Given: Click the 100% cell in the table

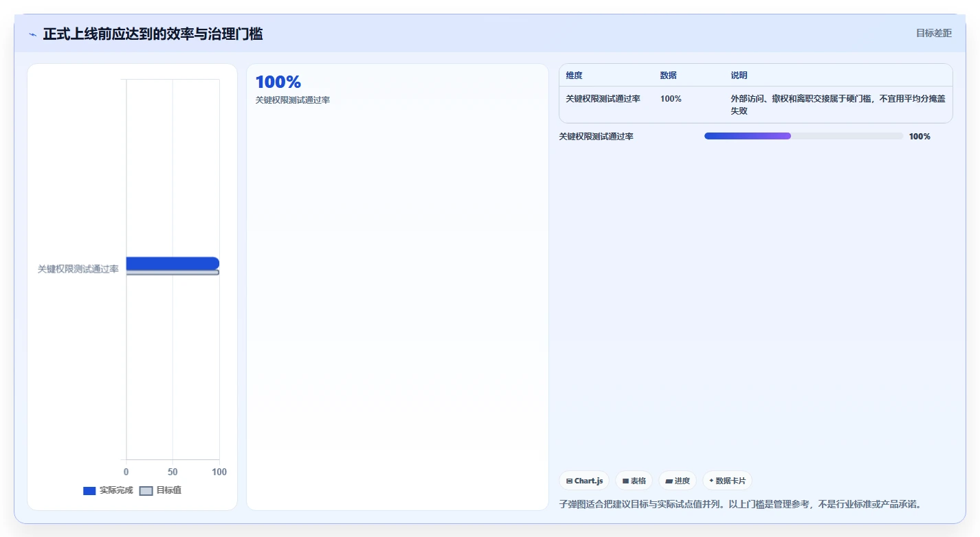Looking at the screenshot, I should pyautogui.click(x=671, y=99).
